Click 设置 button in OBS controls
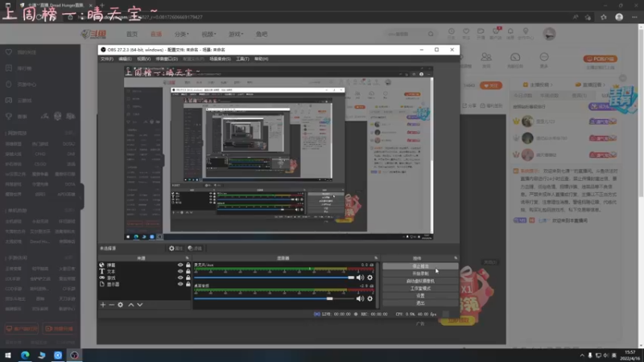 [420, 295]
